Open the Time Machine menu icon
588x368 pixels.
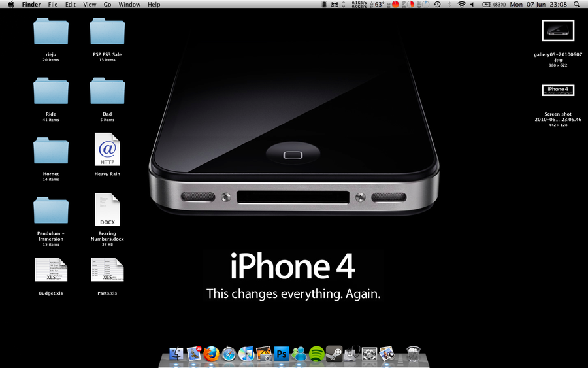pos(437,5)
